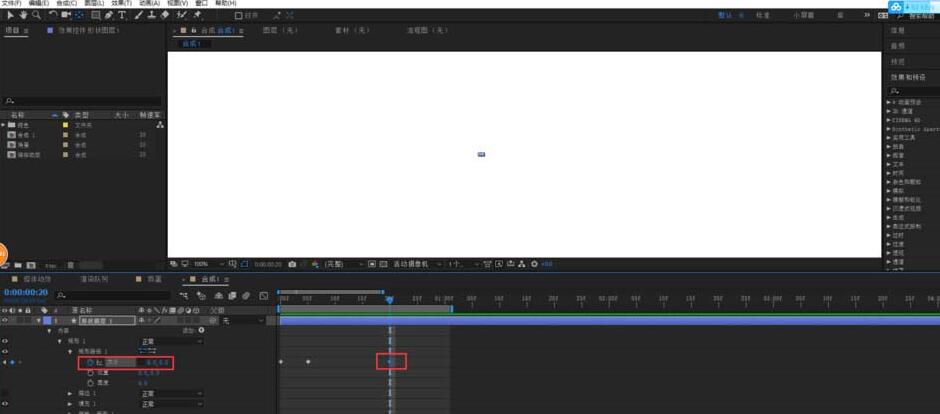Viewport: 940px width, 414px height.
Task: Click the project panel search field
Action: tap(82, 101)
